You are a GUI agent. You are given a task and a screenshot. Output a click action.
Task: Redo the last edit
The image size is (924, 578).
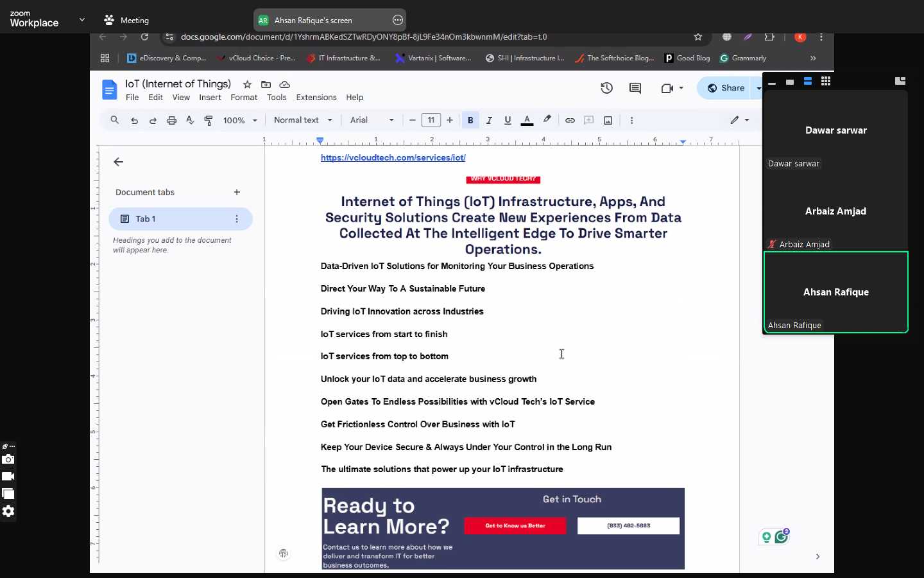[x=153, y=120]
